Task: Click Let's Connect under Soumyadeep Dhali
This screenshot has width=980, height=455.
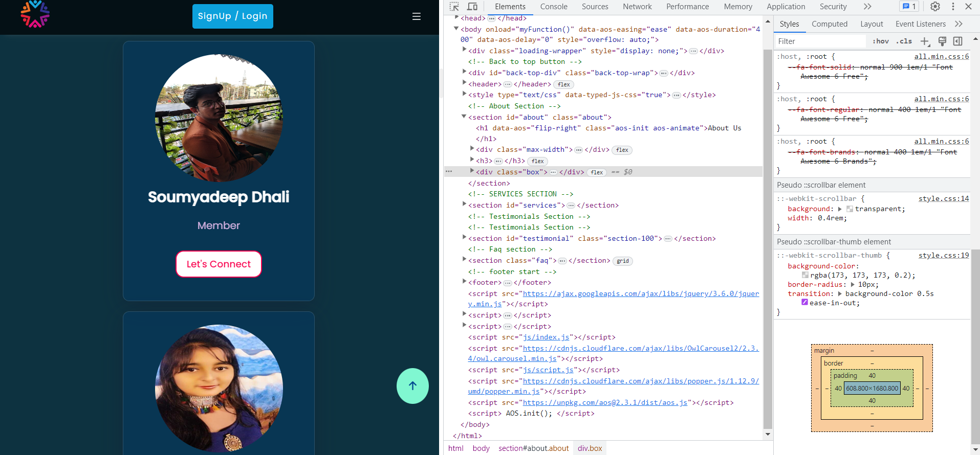Action: [x=219, y=264]
